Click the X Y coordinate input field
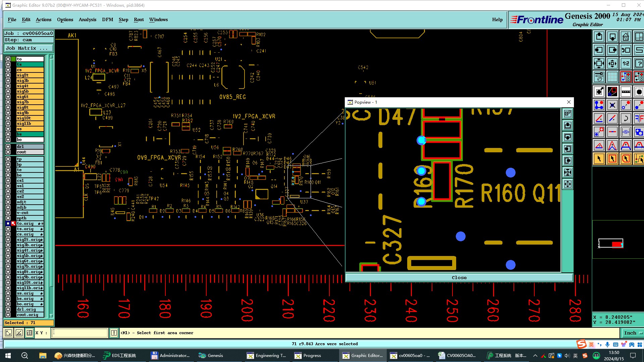Screen dimensions: 644x362 tap(80, 333)
